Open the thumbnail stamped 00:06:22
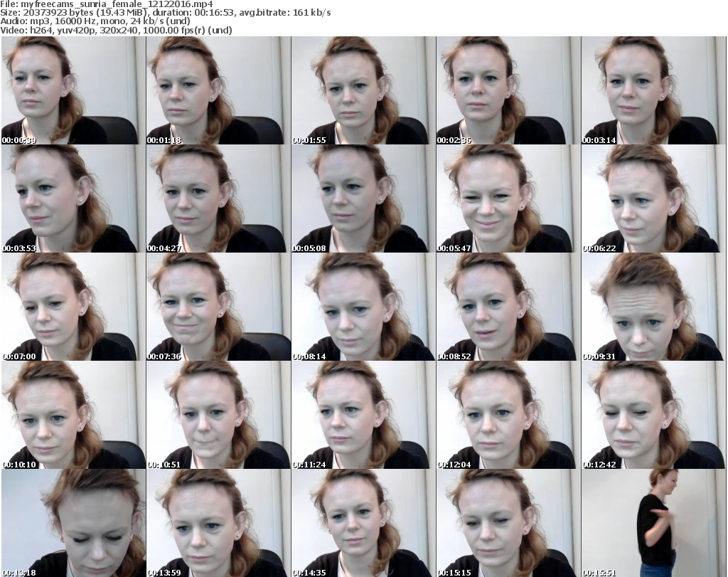 653,198
